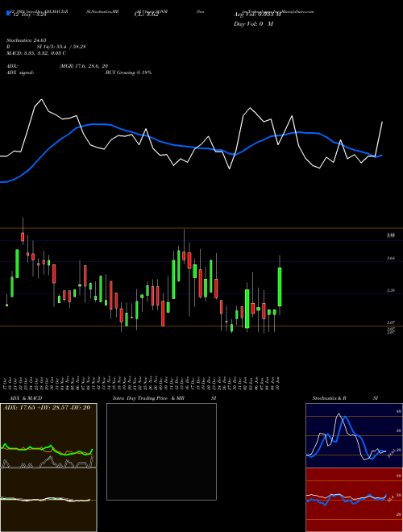Screen dimensions: 403x532
Task: Select the 'Day Vol: 0 M' text
Action: point(253,24)
